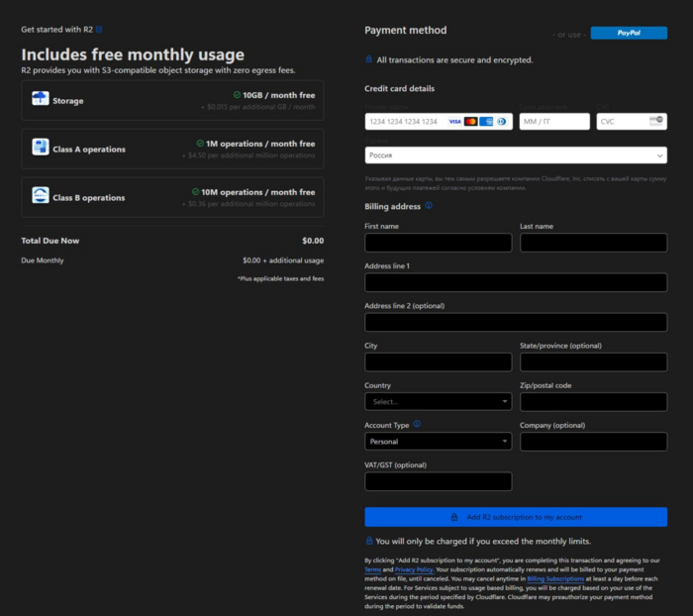This screenshot has width=693, height=616.
Task: Click the Storage cloud icon
Action: (41, 100)
